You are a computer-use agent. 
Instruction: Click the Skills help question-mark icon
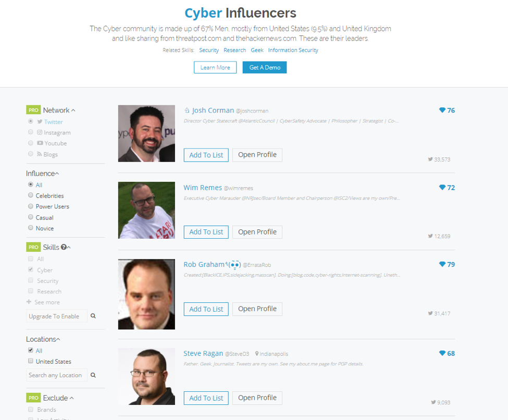[x=64, y=247]
